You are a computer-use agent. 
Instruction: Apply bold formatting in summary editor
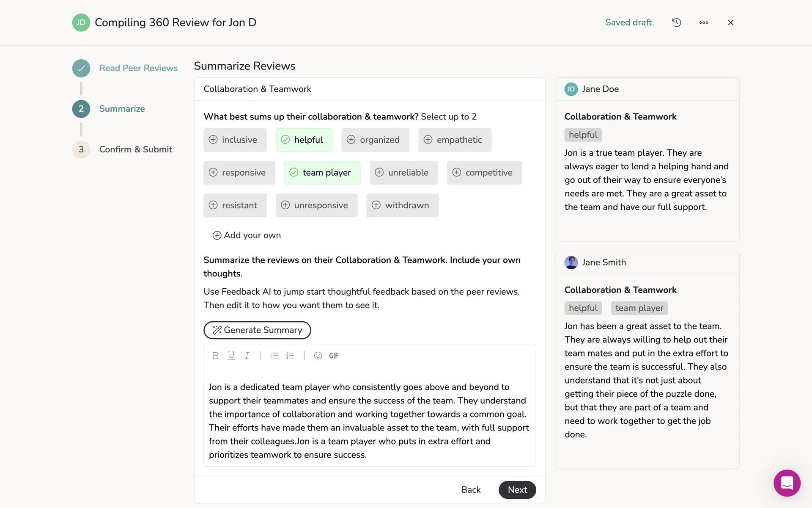click(x=215, y=356)
